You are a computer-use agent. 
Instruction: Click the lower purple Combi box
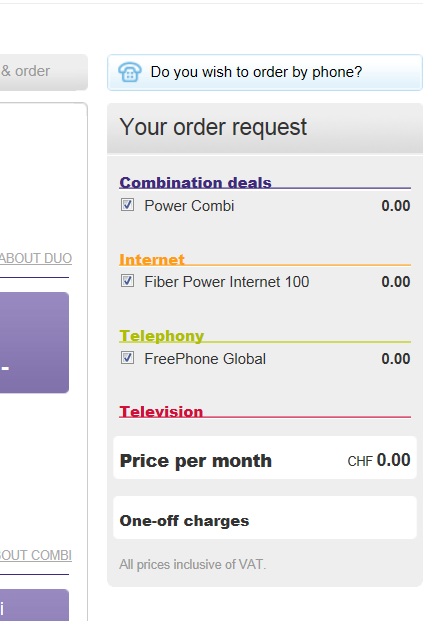(x=34, y=605)
